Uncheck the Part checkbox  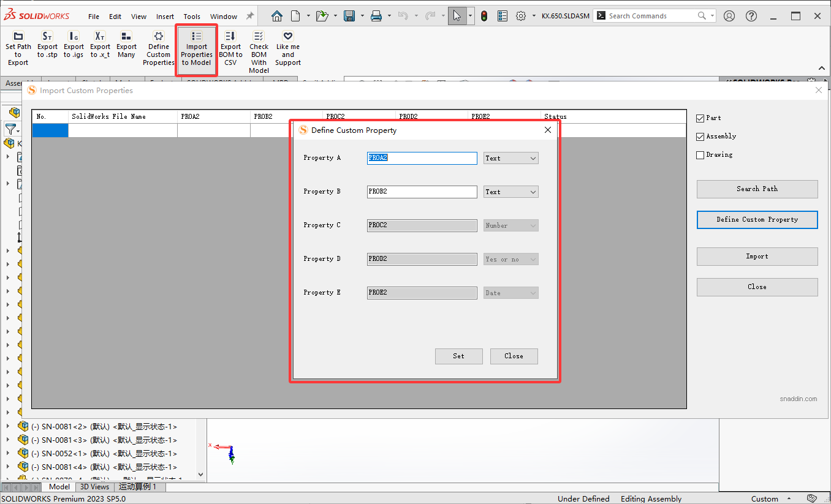700,118
